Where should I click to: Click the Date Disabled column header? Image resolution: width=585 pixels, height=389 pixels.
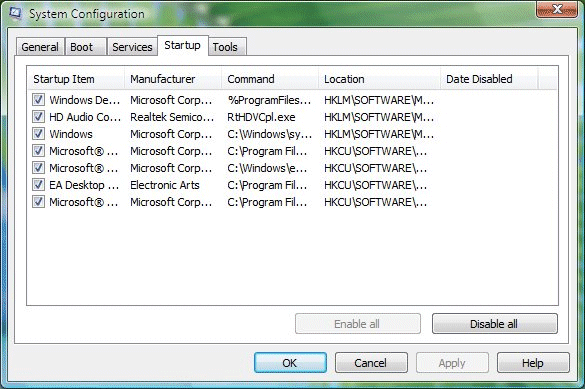click(489, 79)
